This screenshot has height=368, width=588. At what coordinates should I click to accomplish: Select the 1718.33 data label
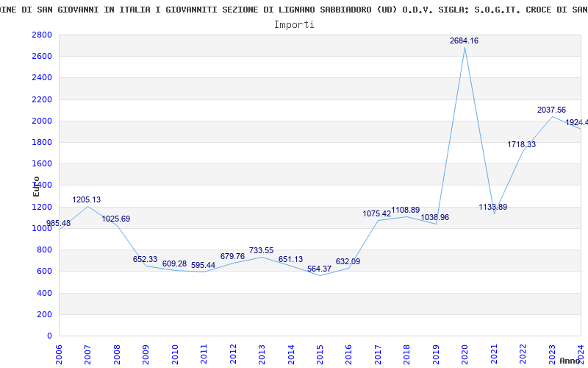click(x=522, y=145)
